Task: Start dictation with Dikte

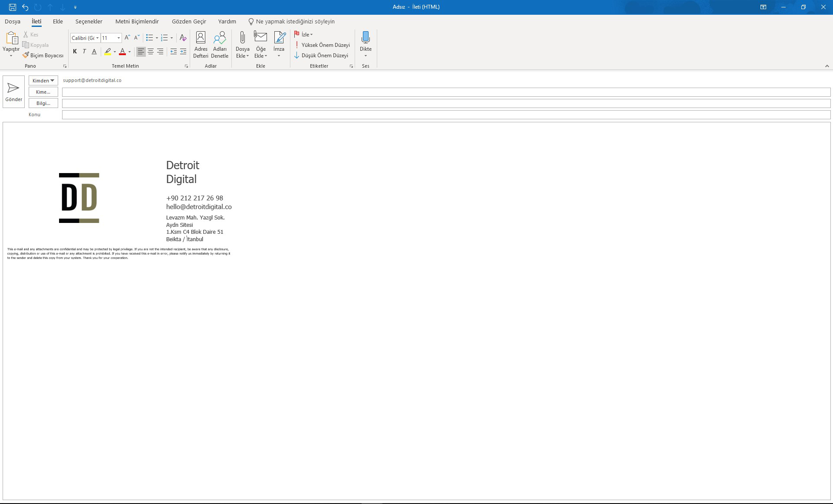Action: pos(365,43)
